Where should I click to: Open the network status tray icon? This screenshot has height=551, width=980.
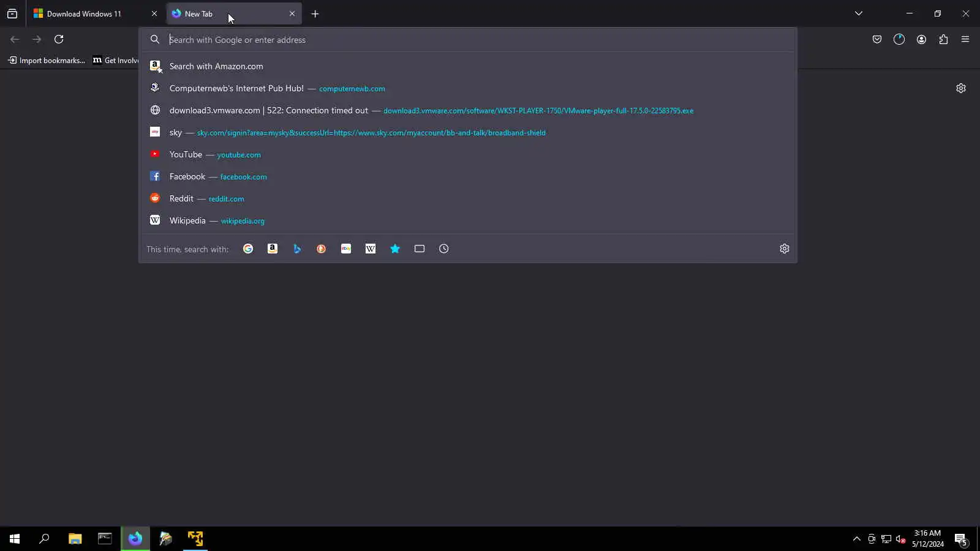point(886,539)
